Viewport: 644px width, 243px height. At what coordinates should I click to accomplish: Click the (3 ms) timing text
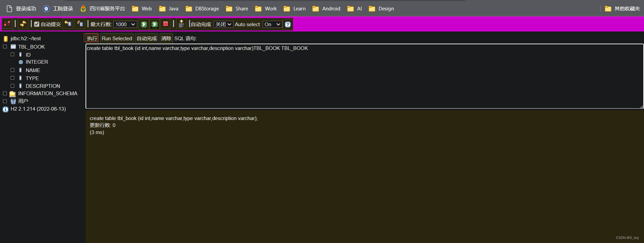[x=97, y=132]
